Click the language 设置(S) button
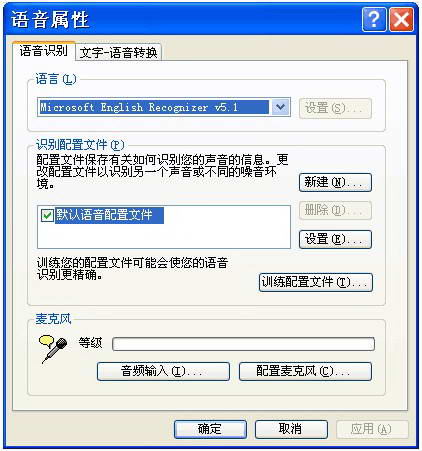This screenshot has width=422, height=451. [x=335, y=108]
